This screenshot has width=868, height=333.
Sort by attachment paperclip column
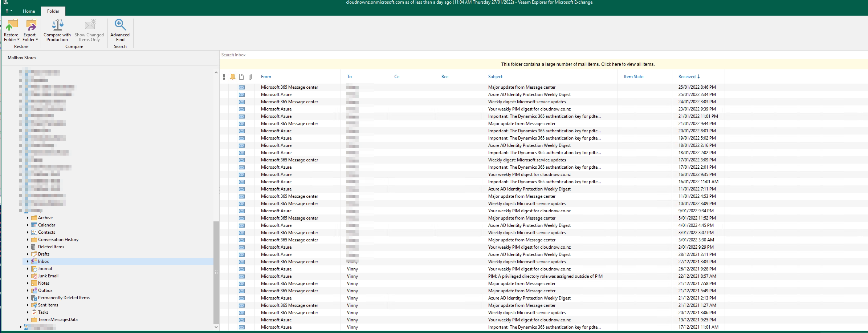click(250, 77)
